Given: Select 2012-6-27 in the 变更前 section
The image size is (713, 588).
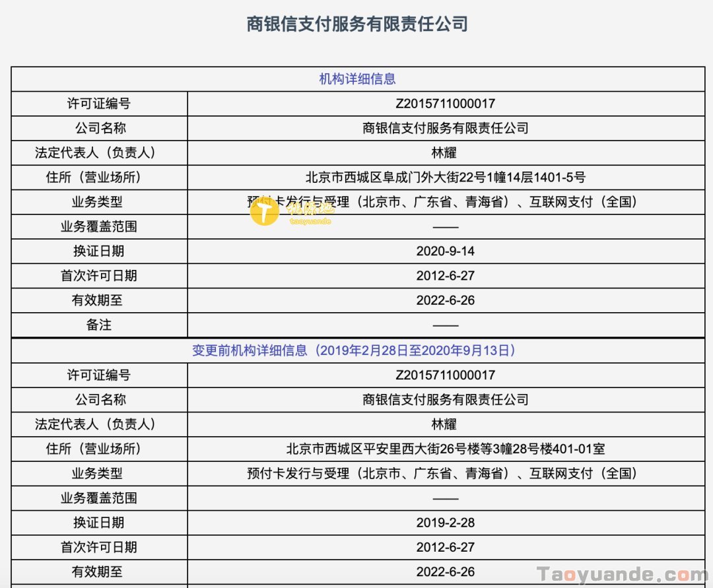Looking at the screenshot, I should [445, 547].
